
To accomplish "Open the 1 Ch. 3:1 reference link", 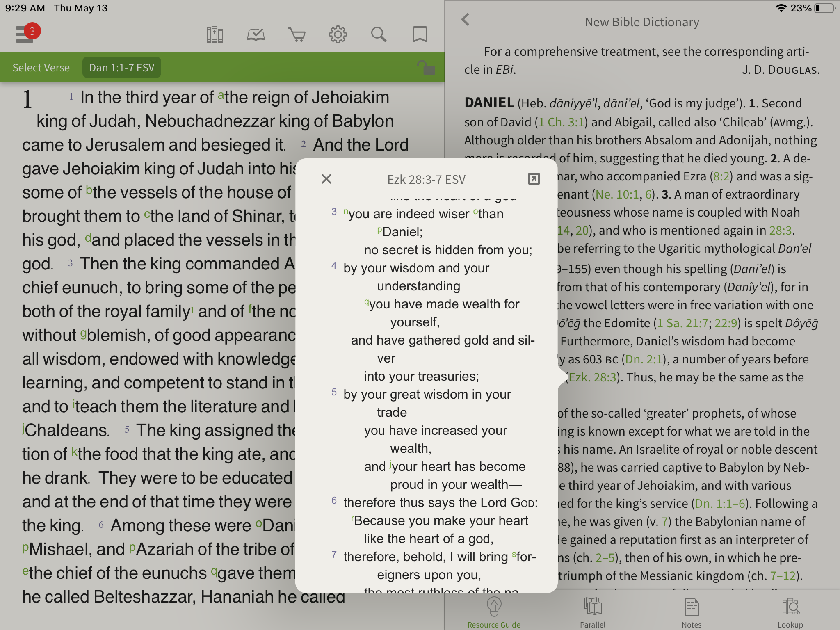I will coord(561,122).
